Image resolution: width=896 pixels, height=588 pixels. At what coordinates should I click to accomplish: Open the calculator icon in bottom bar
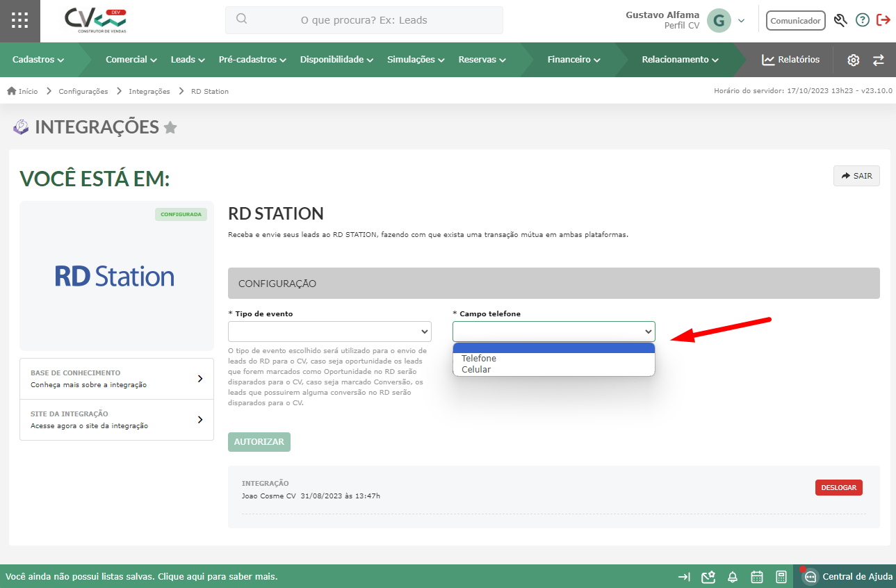(x=781, y=577)
